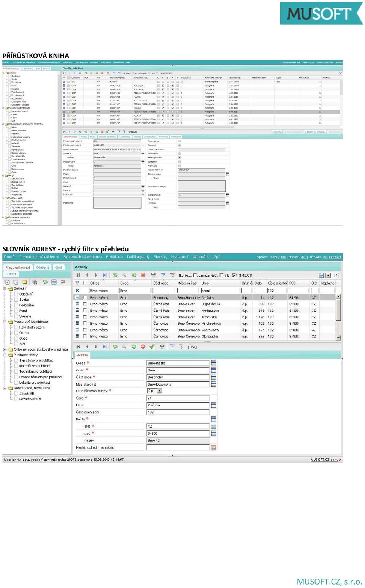365x588 pixels.
Task: Open page size dropdown showing 12
Action: (328, 276)
